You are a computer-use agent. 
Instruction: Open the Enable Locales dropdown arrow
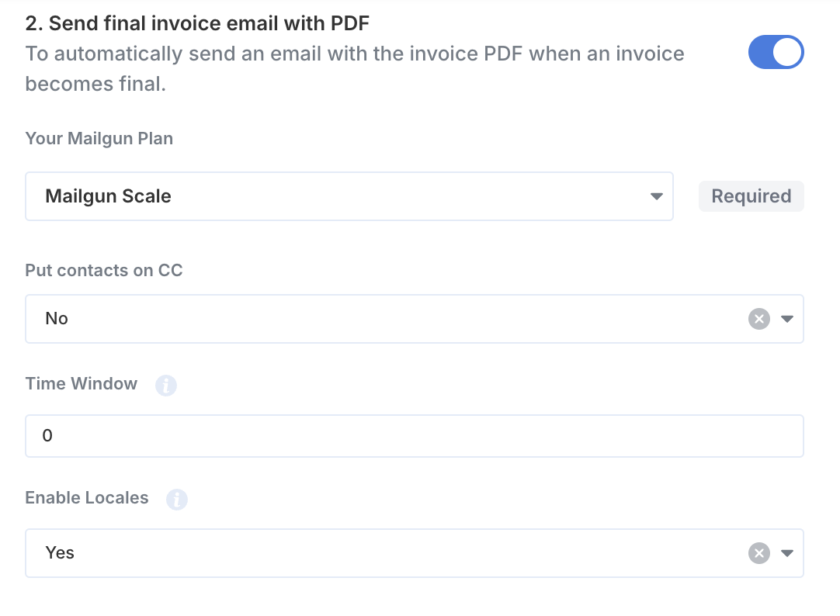pyautogui.click(x=787, y=553)
